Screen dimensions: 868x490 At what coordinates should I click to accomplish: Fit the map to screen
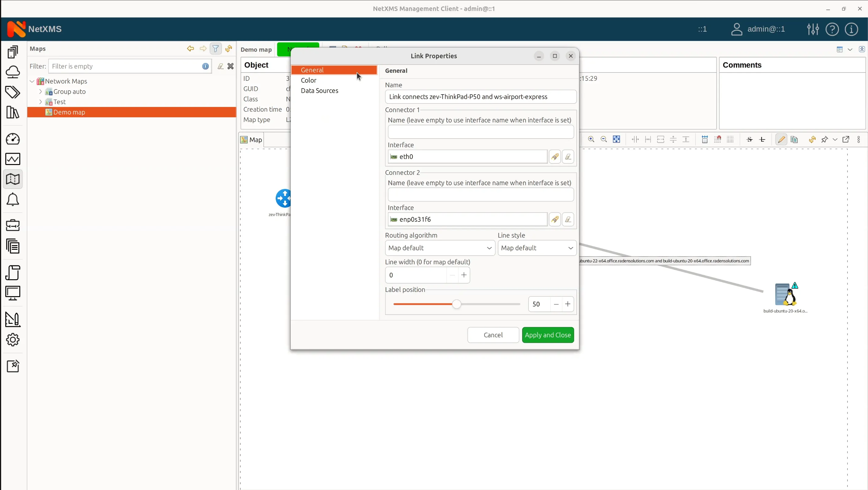click(617, 139)
